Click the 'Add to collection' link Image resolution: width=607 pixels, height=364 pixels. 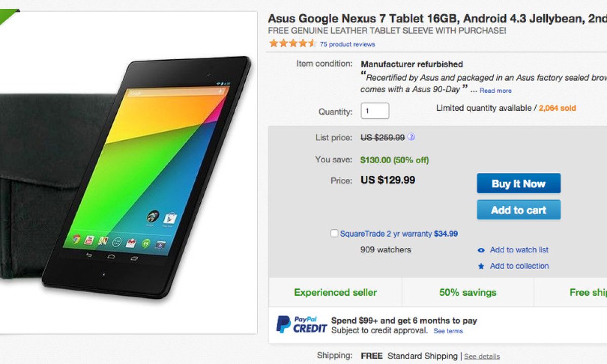(519, 266)
